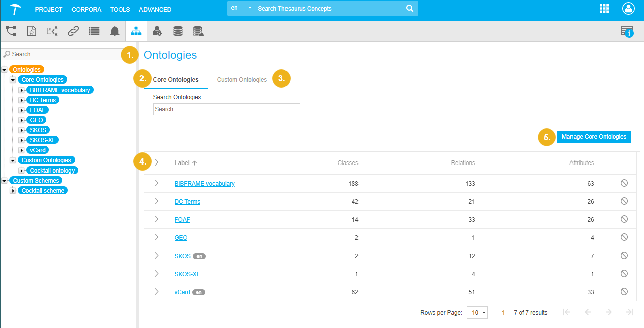
Task: Click the notifications bell icon
Action: point(115,31)
